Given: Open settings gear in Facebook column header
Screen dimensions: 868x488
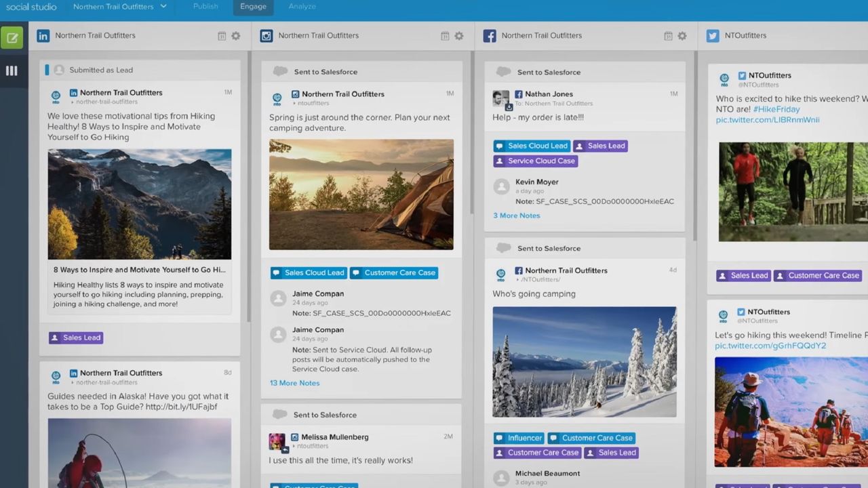Looking at the screenshot, I should tap(682, 36).
